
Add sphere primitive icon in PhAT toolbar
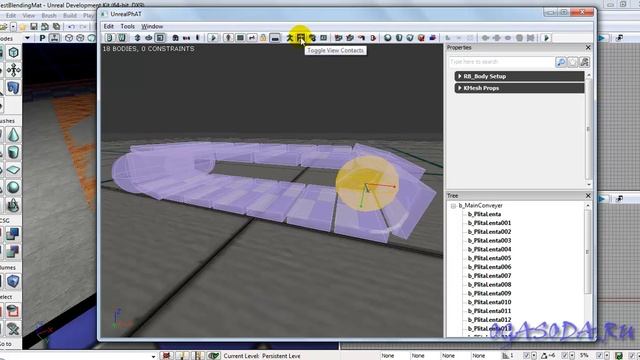tap(387, 38)
